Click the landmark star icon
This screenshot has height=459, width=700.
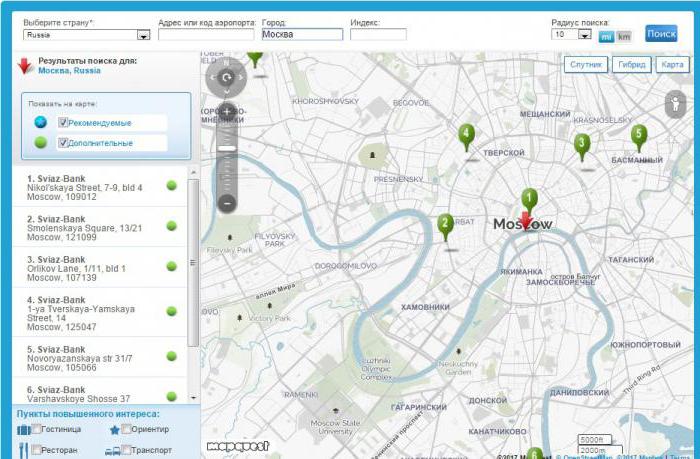[115, 430]
